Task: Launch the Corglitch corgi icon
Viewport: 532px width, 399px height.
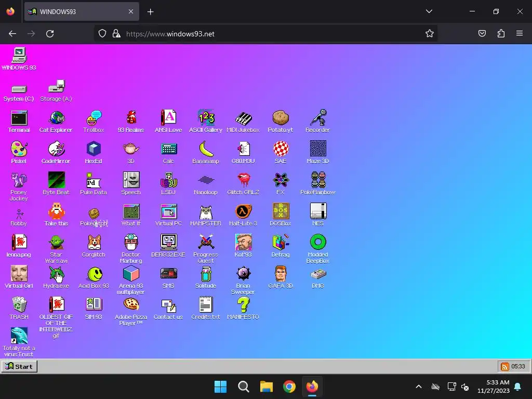Action: pyautogui.click(x=94, y=246)
